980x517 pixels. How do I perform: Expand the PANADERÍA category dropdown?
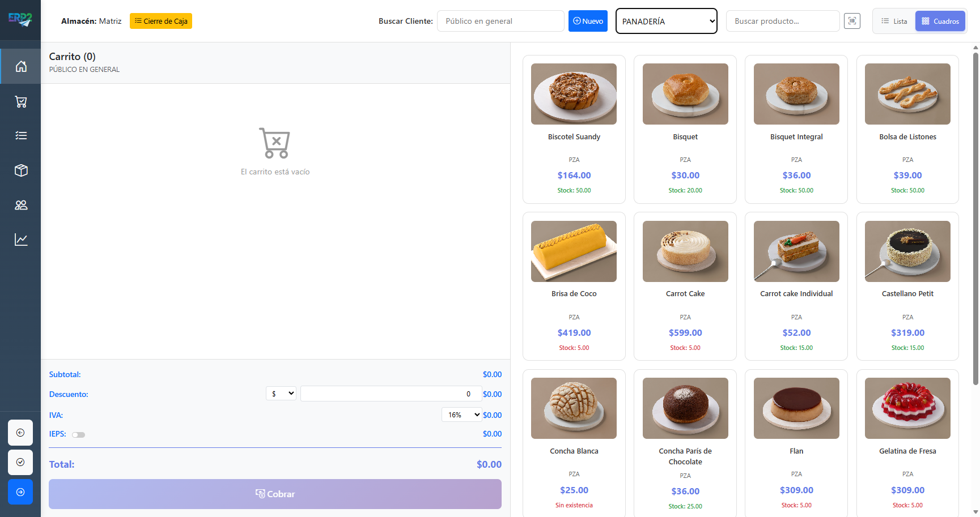tap(666, 21)
